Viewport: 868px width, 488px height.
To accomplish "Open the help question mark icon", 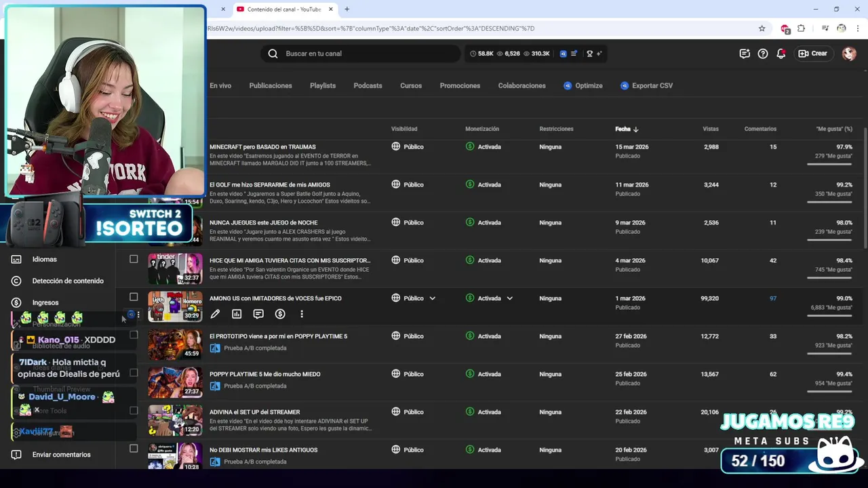I will click(x=763, y=54).
